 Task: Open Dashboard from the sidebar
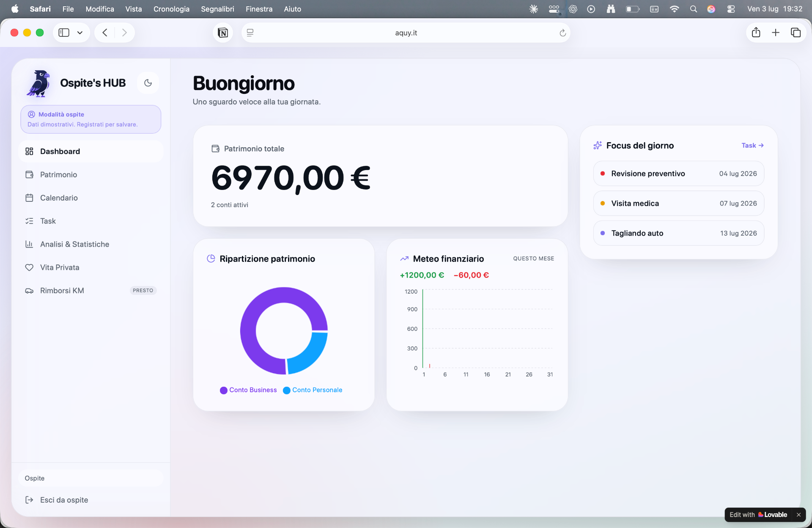click(x=91, y=151)
